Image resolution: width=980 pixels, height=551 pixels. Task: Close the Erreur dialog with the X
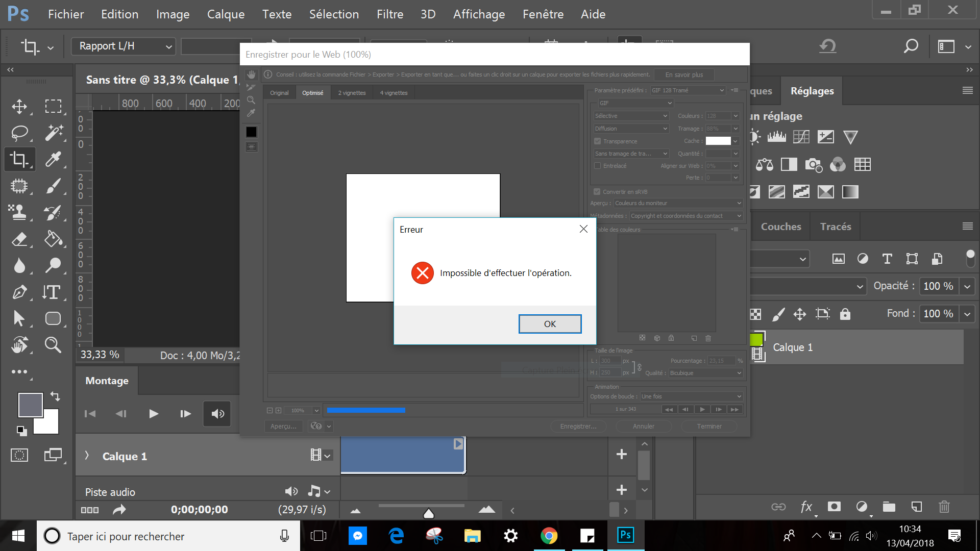pos(583,229)
